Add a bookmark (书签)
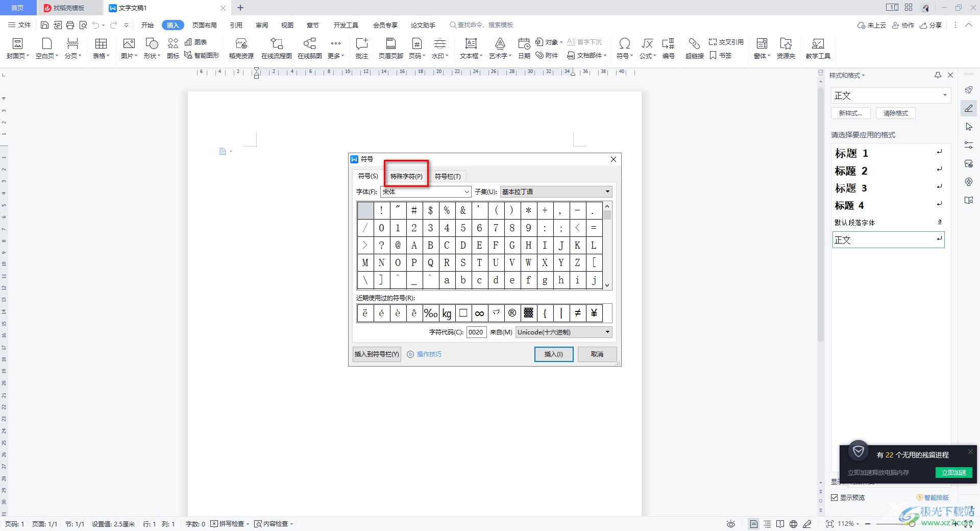 (721, 55)
